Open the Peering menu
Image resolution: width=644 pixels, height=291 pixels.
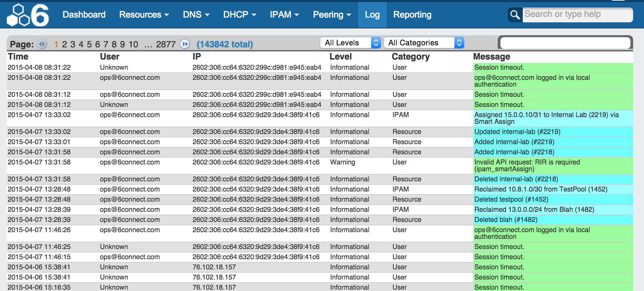(x=332, y=15)
